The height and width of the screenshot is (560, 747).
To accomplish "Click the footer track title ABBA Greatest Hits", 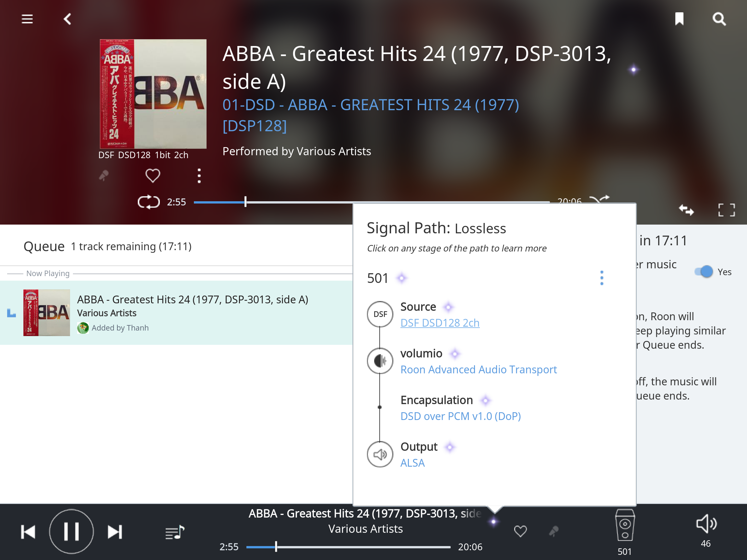I will point(365,513).
